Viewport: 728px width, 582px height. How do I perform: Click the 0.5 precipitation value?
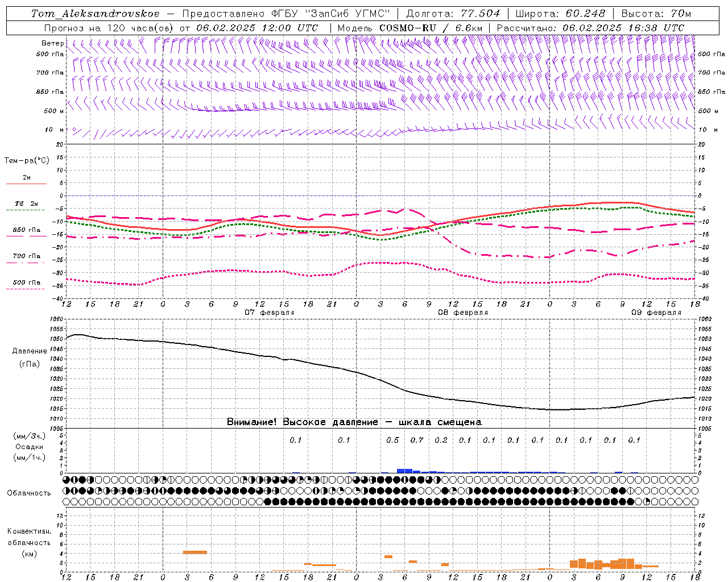click(392, 440)
